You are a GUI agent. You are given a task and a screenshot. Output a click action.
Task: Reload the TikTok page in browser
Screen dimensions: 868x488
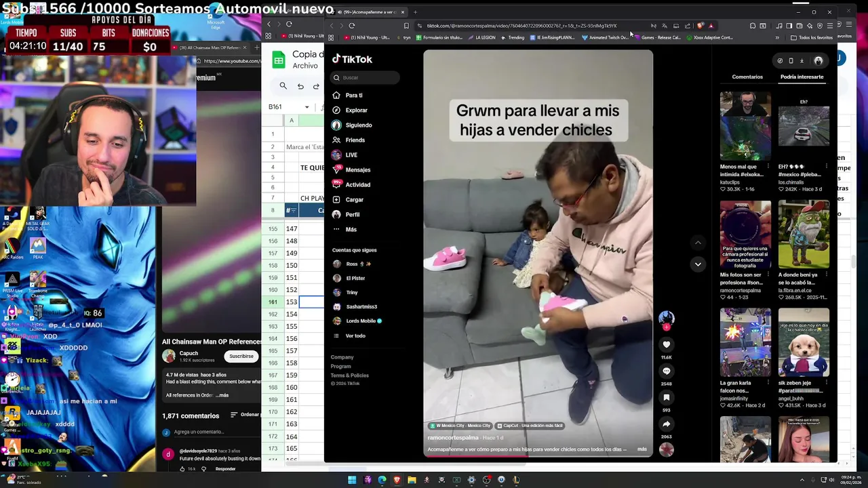click(352, 26)
